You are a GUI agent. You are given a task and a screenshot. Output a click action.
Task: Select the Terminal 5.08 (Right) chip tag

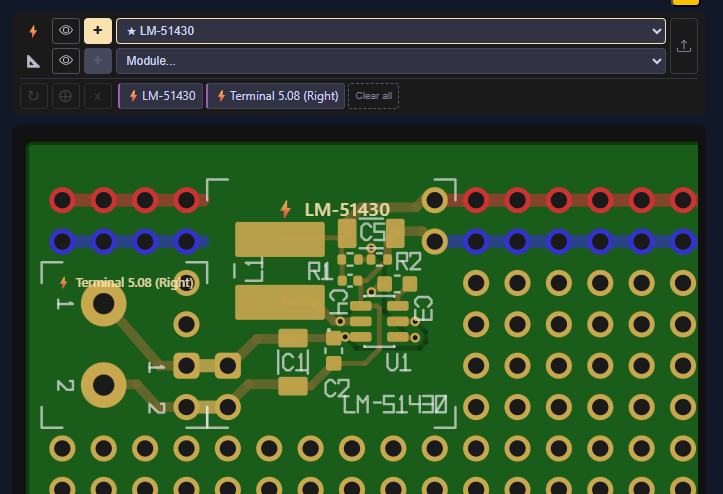click(276, 97)
